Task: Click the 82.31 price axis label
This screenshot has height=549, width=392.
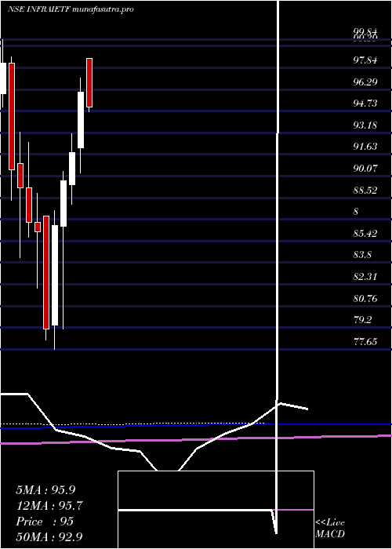Action: (365, 277)
